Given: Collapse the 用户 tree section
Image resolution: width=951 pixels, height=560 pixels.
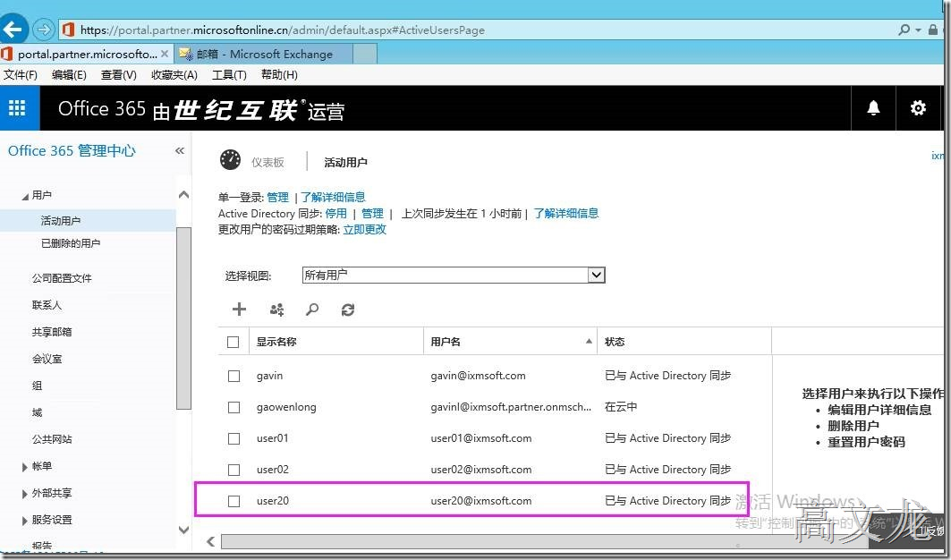Looking at the screenshot, I should coord(25,196).
